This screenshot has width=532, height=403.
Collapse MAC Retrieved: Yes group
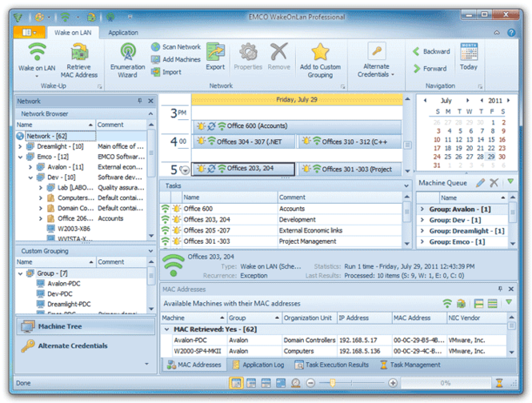tap(166, 329)
